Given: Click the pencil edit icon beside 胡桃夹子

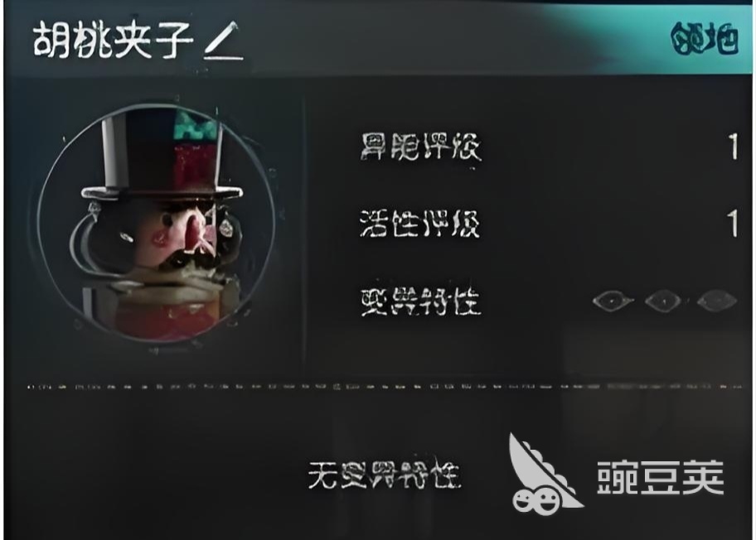Looking at the screenshot, I should pos(223,41).
